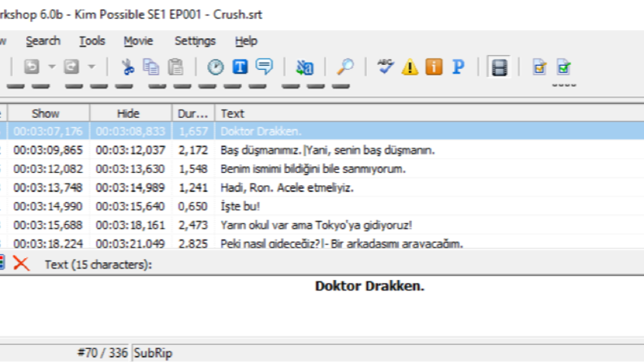Open the Undo history dropdown arrow
This screenshot has width=644, height=362.
coord(52,67)
